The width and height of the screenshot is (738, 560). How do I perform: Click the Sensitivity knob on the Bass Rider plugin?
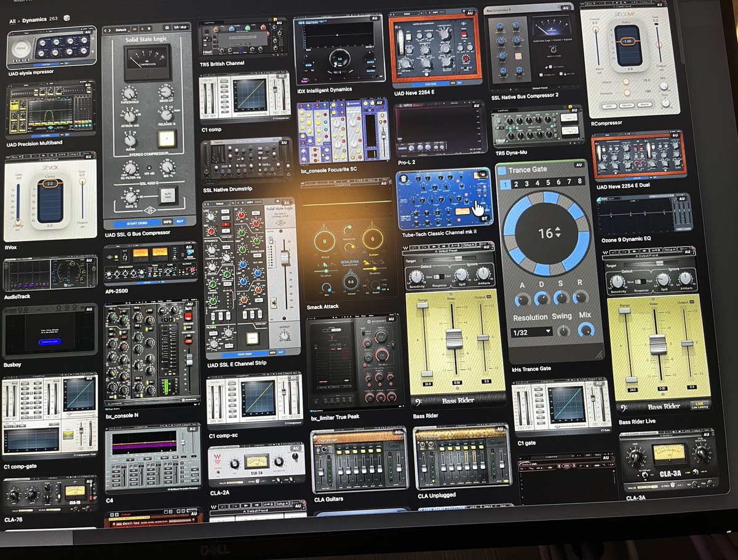pos(416,277)
